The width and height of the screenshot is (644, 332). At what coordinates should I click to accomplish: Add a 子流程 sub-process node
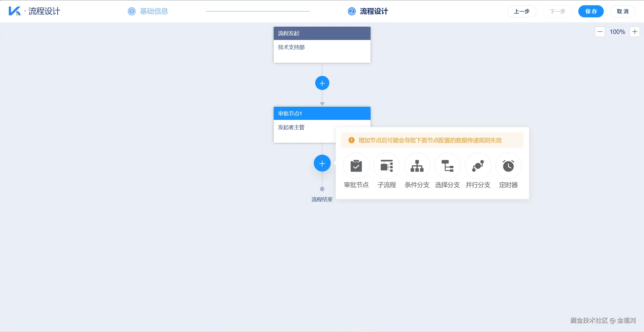pos(387,166)
